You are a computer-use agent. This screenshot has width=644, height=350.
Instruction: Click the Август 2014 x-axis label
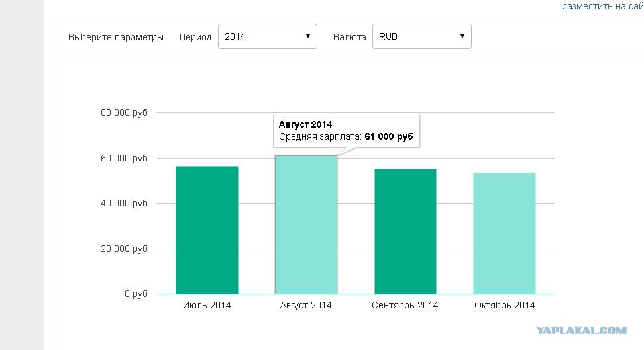pos(306,305)
